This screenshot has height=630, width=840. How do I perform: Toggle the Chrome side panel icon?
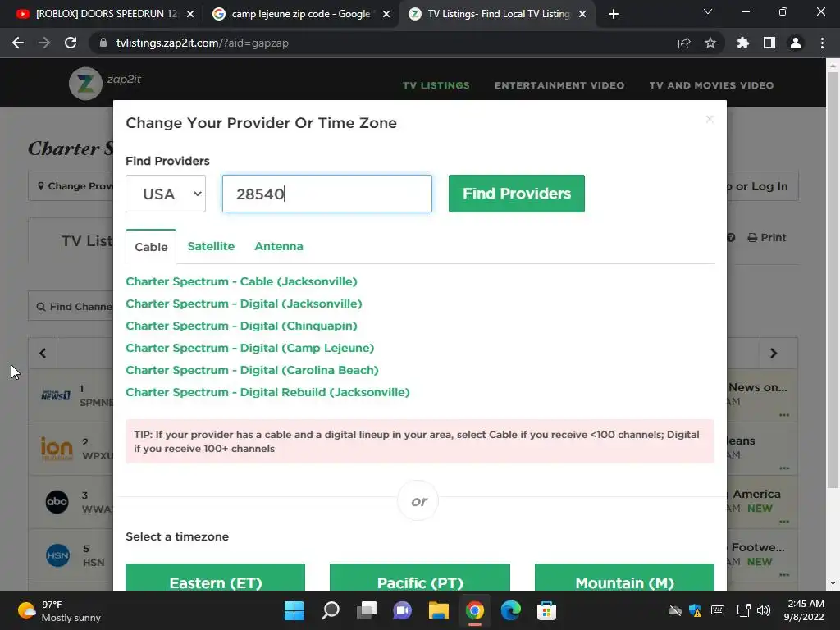[769, 43]
